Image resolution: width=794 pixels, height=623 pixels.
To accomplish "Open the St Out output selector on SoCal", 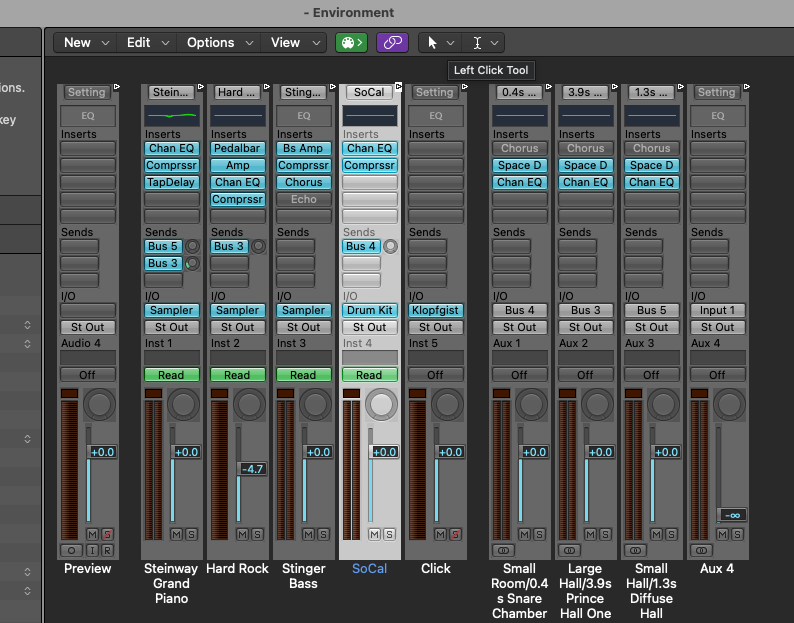I will click(369, 327).
